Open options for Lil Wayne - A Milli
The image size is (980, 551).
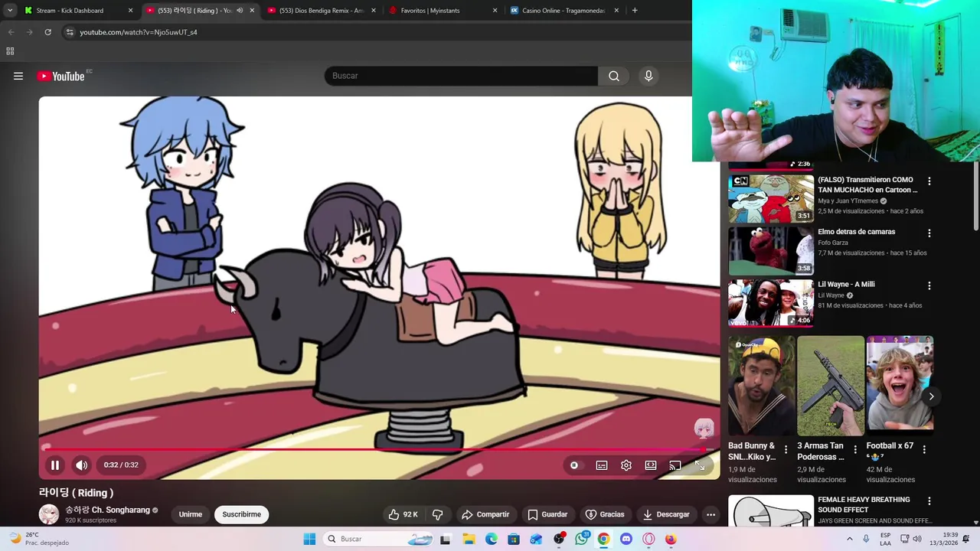[929, 286]
